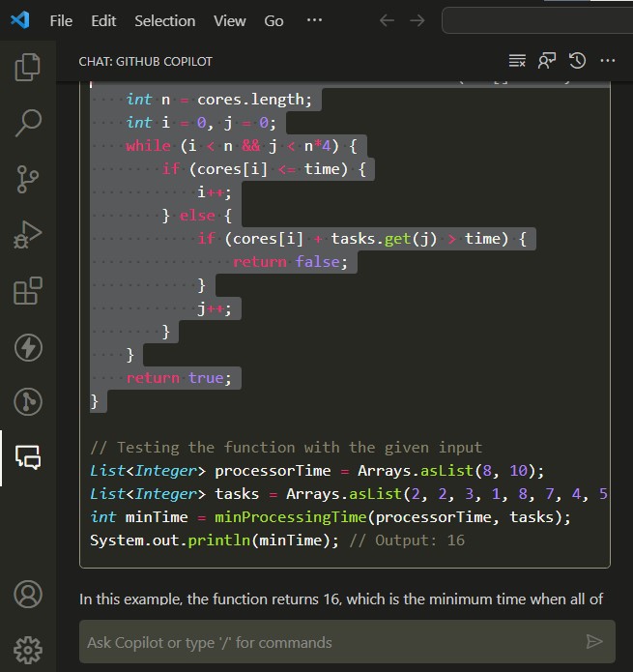633x672 pixels.
Task: Click the tasks Arrays.asList line
Action: pyautogui.click(x=349, y=494)
